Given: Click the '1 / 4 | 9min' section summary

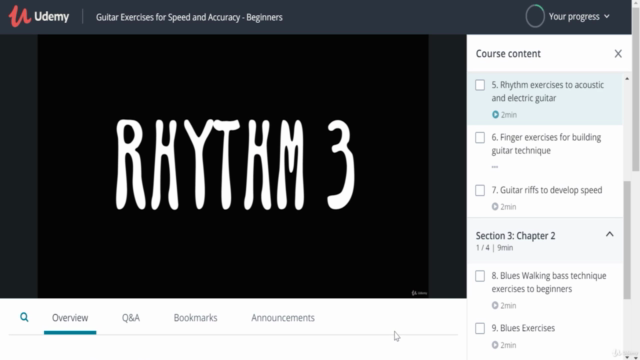Looking at the screenshot, I should tap(494, 248).
